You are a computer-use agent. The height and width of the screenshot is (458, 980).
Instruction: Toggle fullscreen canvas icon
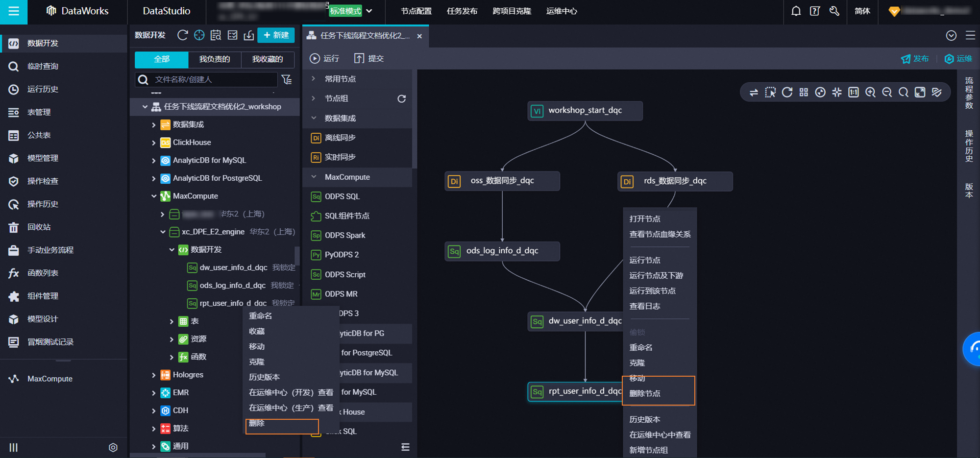pyautogui.click(x=920, y=92)
